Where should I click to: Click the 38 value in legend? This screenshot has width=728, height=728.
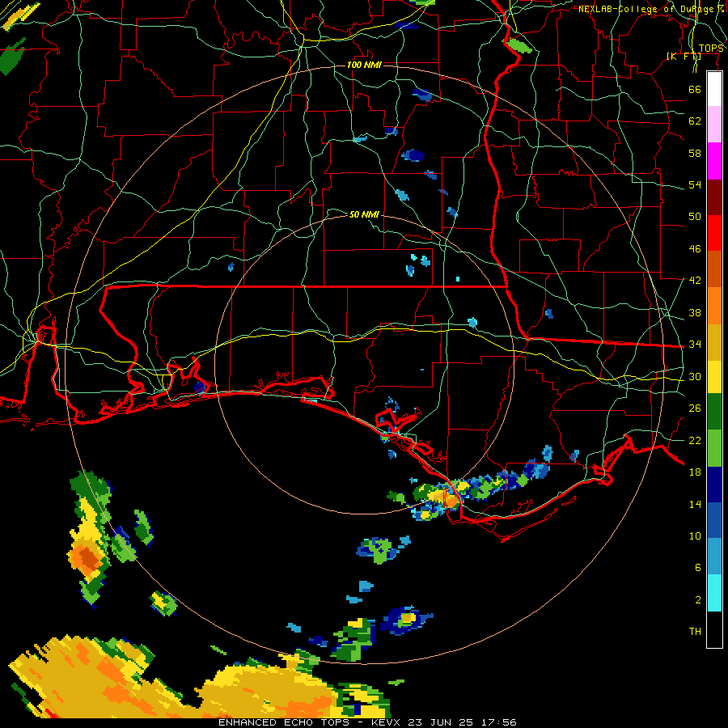[695, 312]
